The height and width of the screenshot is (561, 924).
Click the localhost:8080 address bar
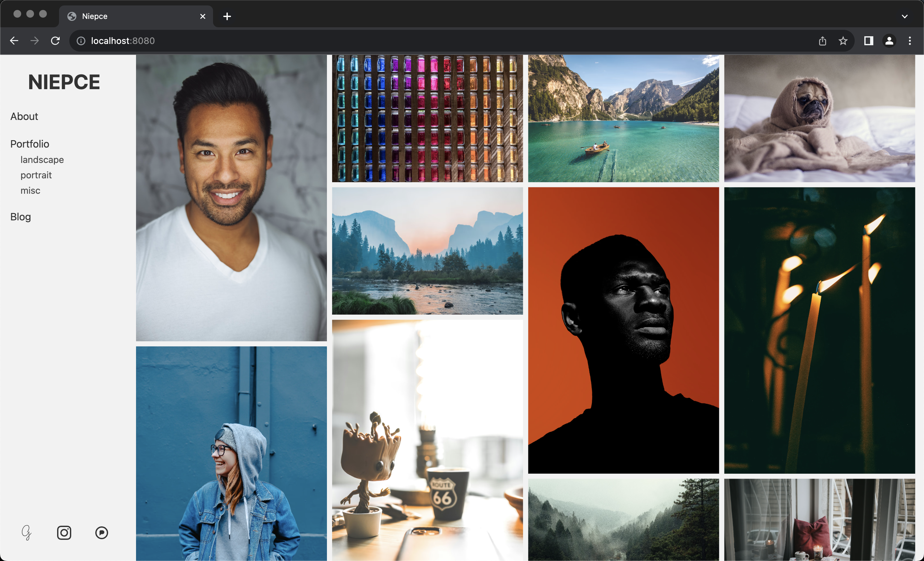(413, 41)
